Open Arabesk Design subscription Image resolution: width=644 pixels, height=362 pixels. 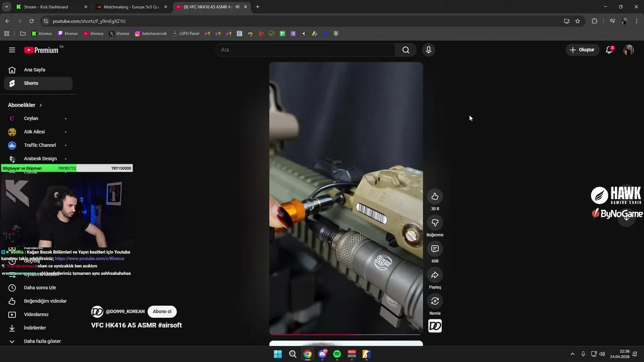point(38,159)
